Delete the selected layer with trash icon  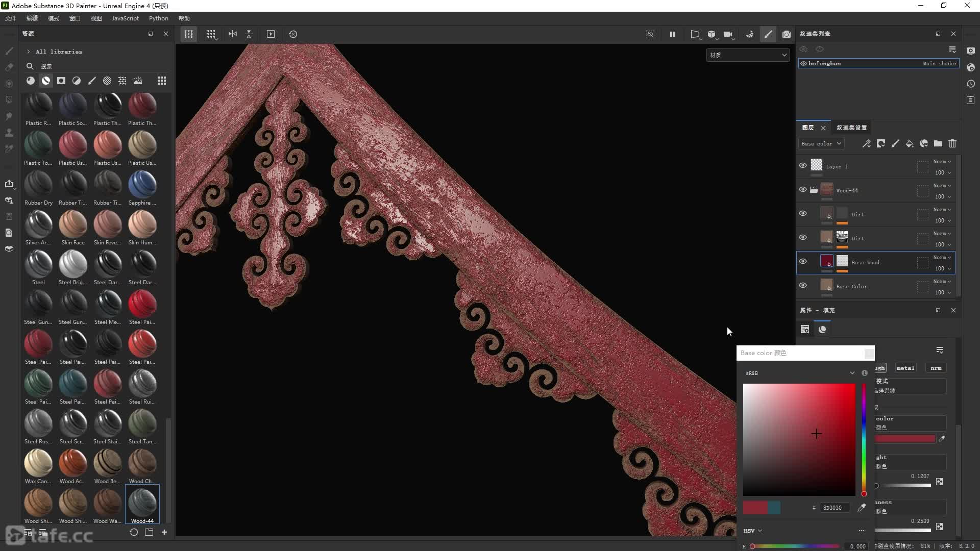coord(952,144)
